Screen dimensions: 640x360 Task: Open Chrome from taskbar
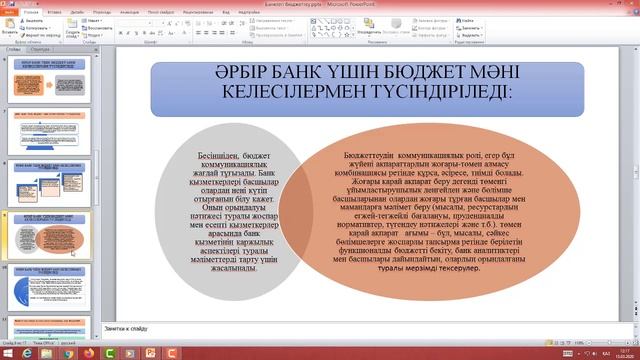point(68,353)
